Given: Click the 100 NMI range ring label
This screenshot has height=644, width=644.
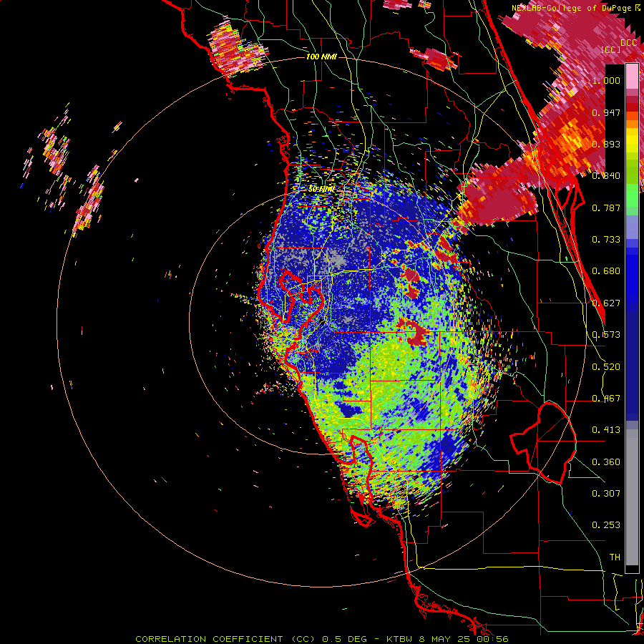Looking at the screenshot, I should 321,57.
